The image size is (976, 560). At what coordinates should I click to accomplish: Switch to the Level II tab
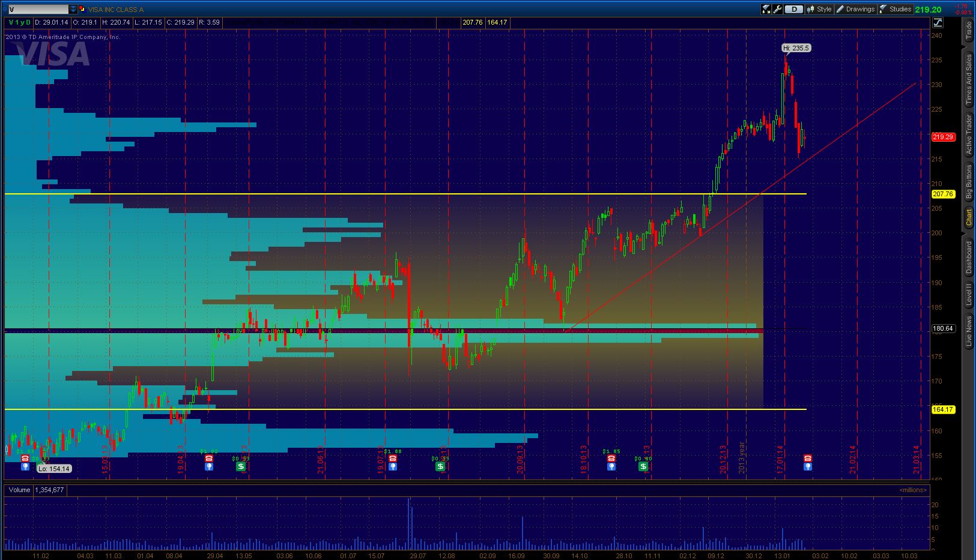click(968, 295)
